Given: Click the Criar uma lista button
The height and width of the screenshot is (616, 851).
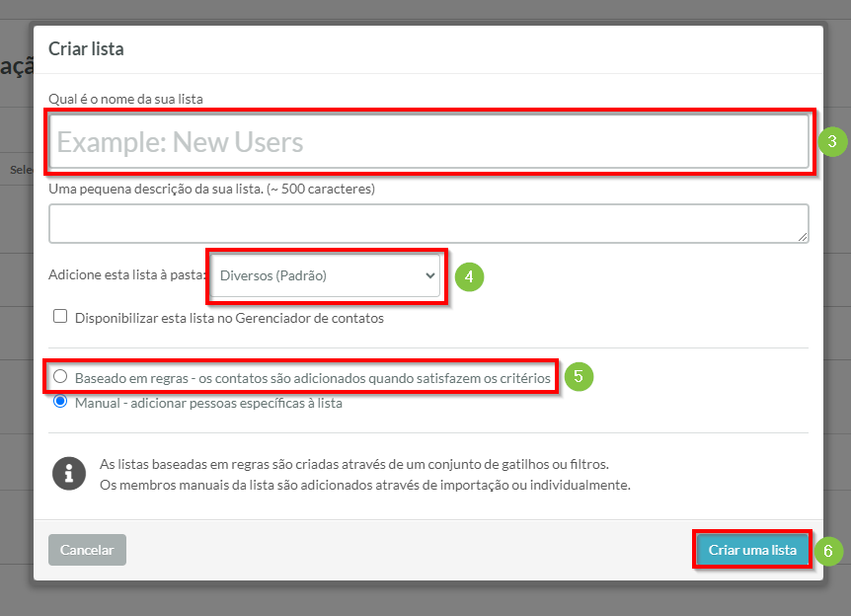Looking at the screenshot, I should pyautogui.click(x=752, y=550).
